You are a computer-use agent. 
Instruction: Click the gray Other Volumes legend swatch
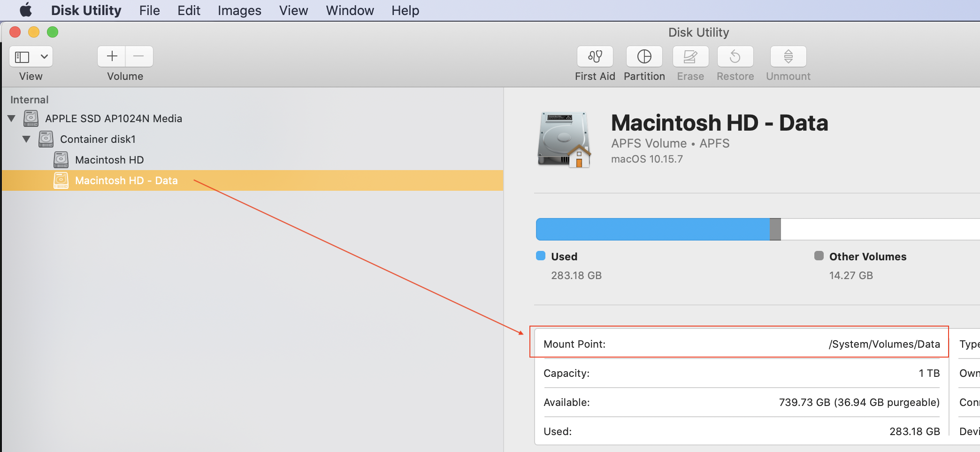pyautogui.click(x=819, y=256)
